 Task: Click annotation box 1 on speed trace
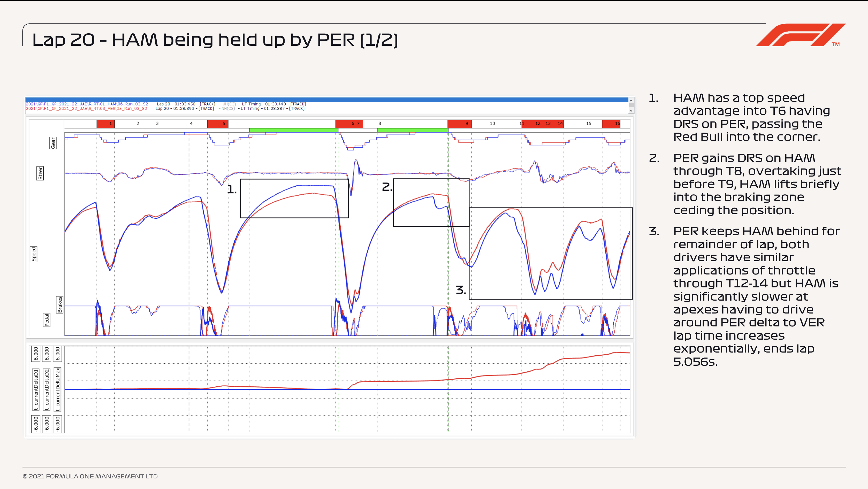pos(294,198)
